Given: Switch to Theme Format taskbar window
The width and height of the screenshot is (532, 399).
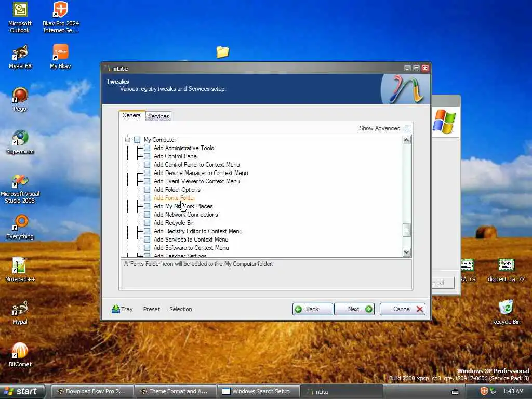Looking at the screenshot, I should (x=176, y=392).
